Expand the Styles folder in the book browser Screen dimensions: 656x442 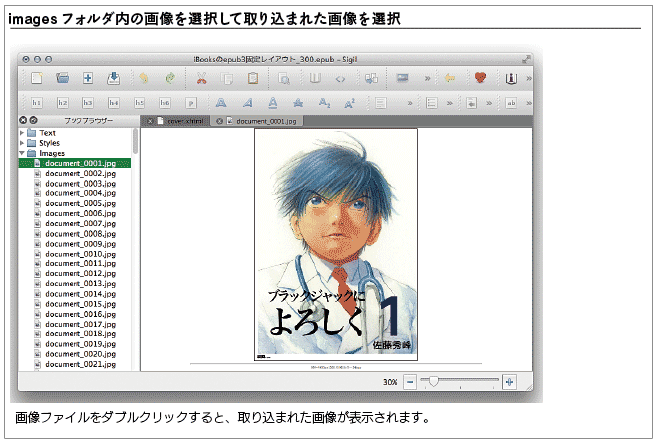coord(22,143)
